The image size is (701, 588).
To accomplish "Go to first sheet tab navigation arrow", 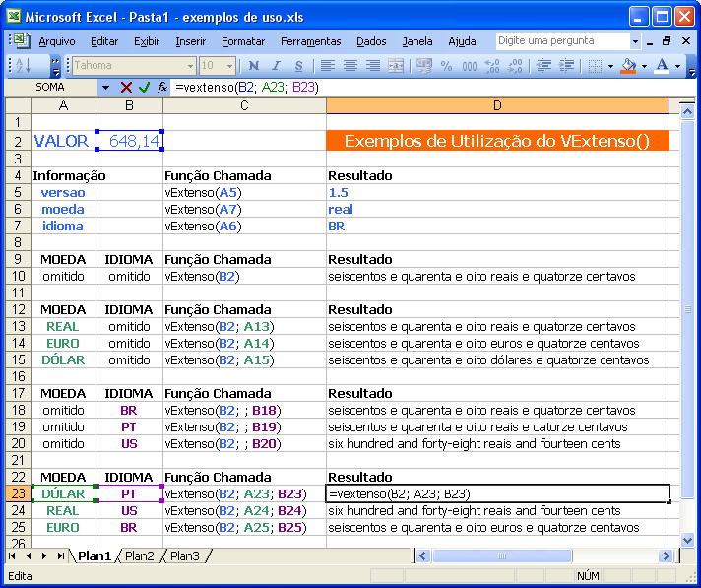I will coord(12,555).
